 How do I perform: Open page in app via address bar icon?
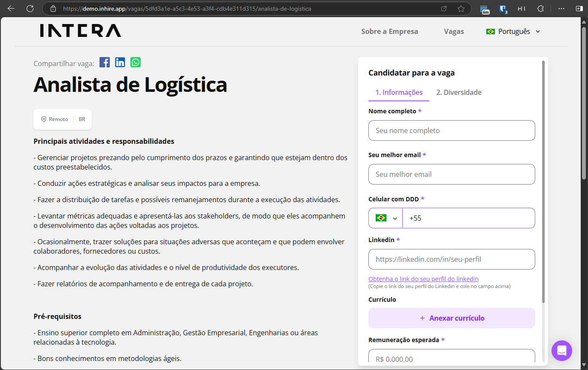coord(444,9)
